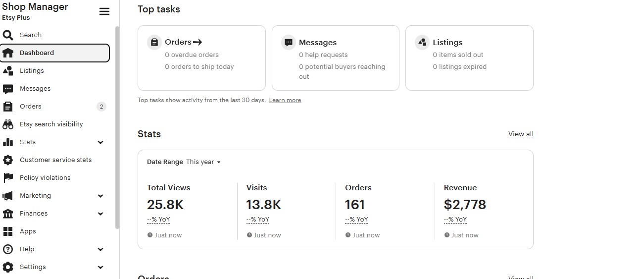Click the Policy violations flag icon
This screenshot has height=279, width=644.
pyautogui.click(x=8, y=178)
